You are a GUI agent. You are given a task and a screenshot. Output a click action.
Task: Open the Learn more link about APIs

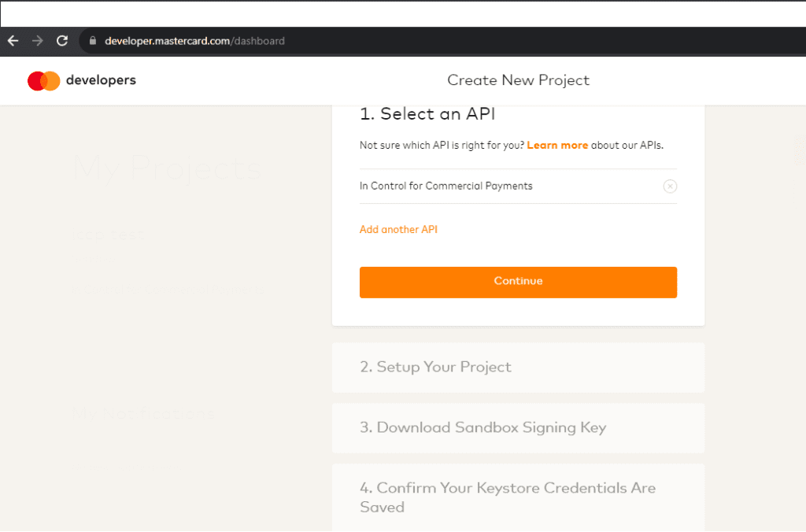(x=557, y=145)
